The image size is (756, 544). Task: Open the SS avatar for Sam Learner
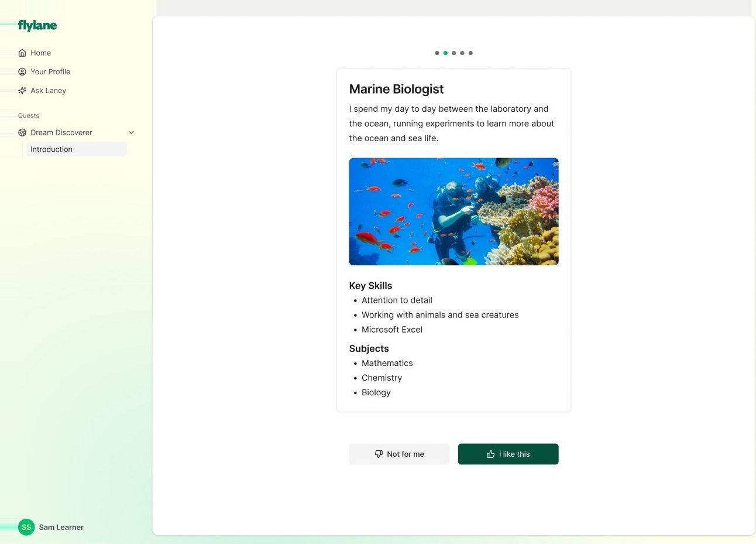pyautogui.click(x=26, y=527)
